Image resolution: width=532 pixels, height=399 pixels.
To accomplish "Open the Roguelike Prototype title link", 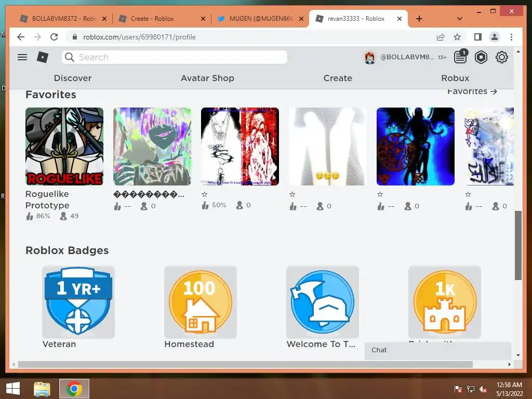I will pos(47,199).
